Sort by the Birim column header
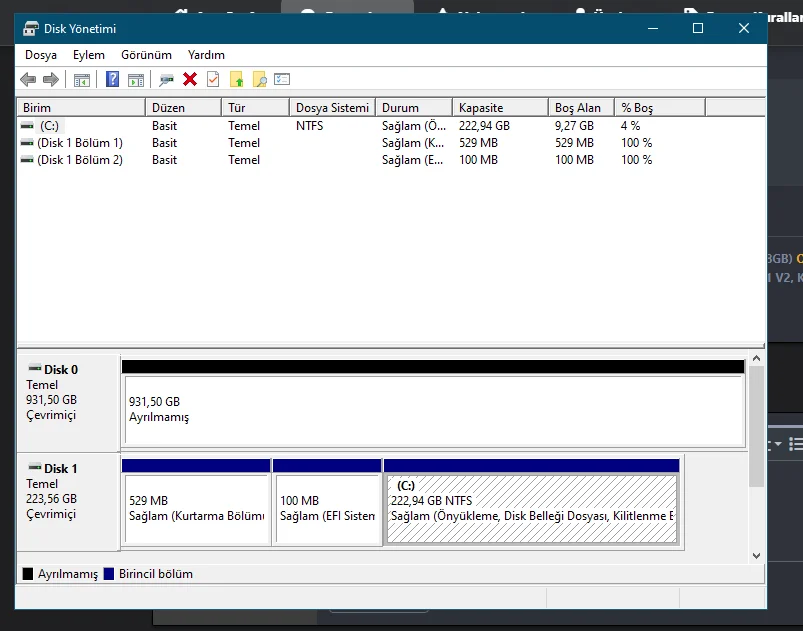The image size is (803, 631). [x=81, y=108]
